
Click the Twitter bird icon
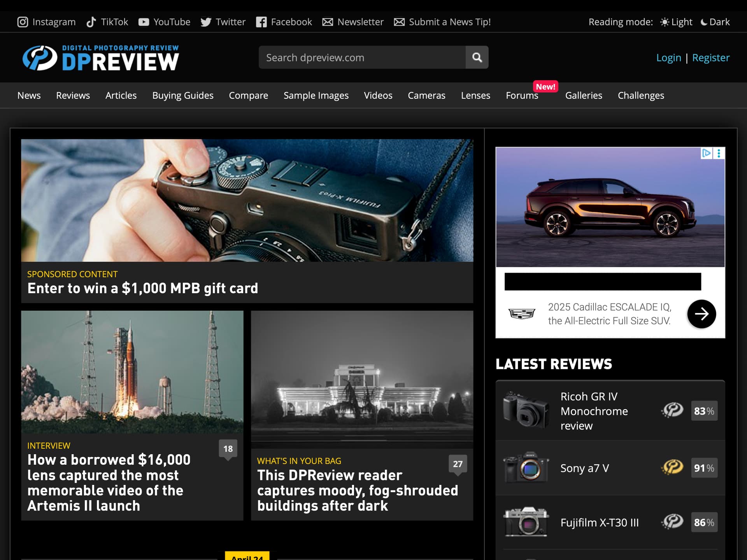206,22
